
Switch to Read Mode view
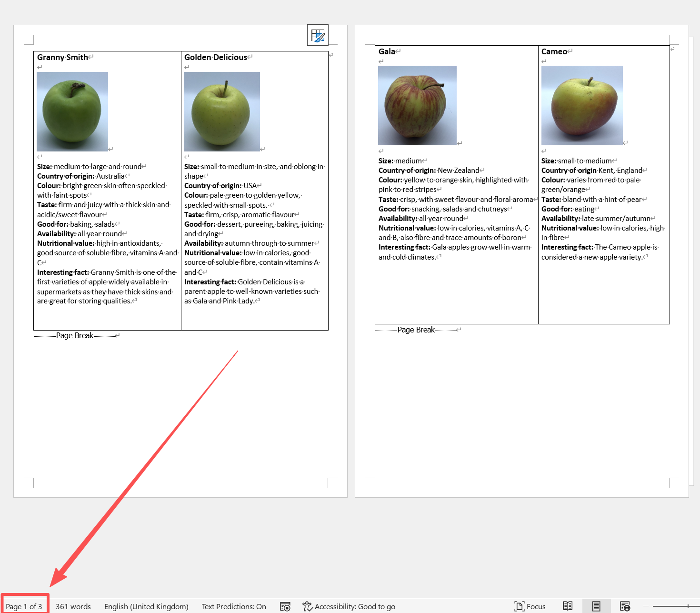pos(568,606)
